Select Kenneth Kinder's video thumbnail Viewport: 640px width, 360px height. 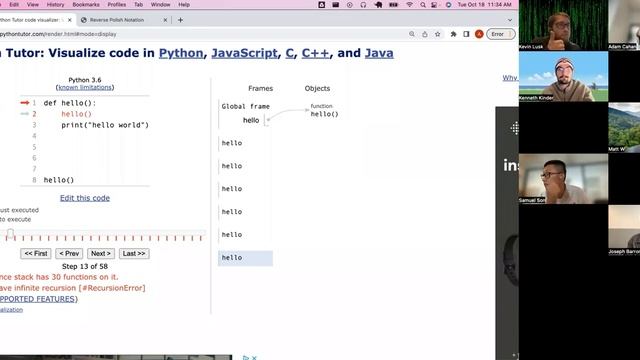click(x=563, y=76)
